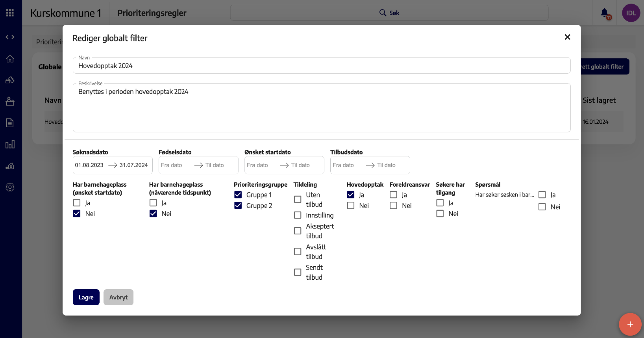Open the home icon in sidebar
The width and height of the screenshot is (644, 338).
[x=10, y=59]
